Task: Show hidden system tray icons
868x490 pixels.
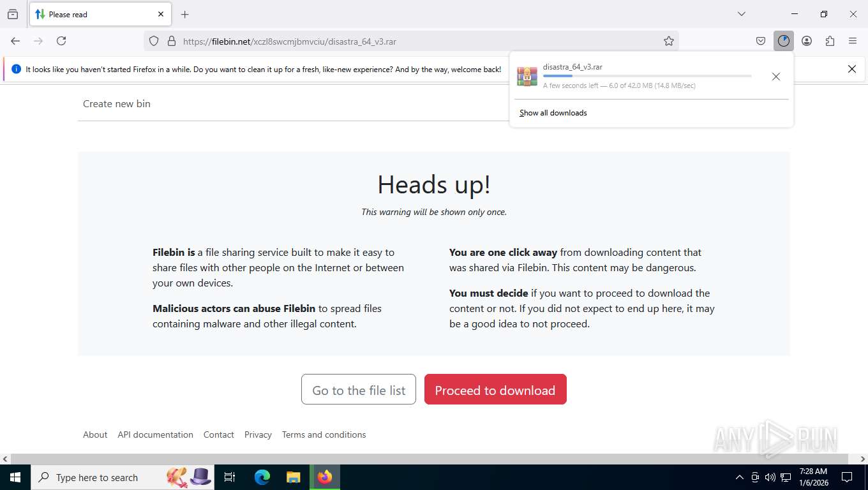Action: [x=740, y=477]
